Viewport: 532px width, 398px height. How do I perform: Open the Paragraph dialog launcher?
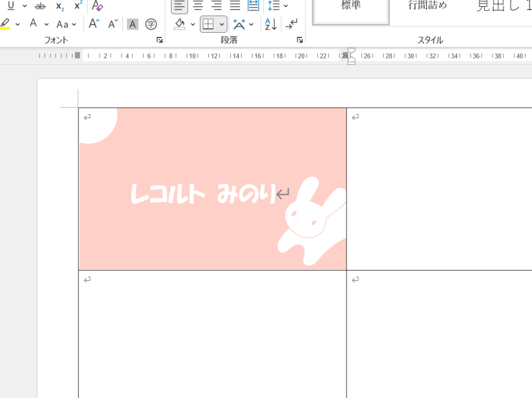[300, 40]
